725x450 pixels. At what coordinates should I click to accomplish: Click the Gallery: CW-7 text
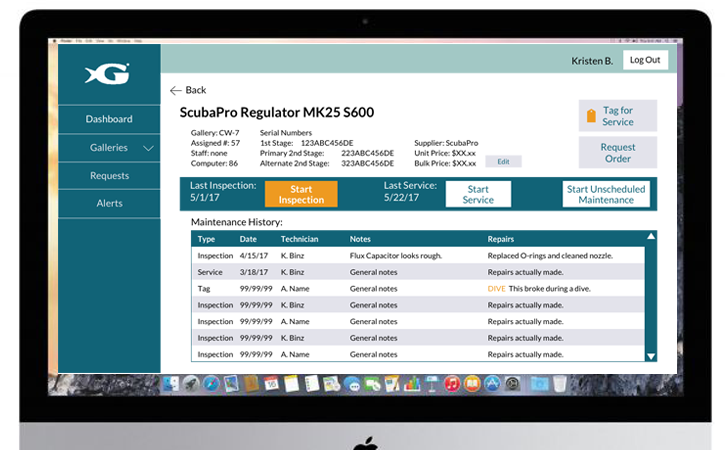click(x=215, y=133)
